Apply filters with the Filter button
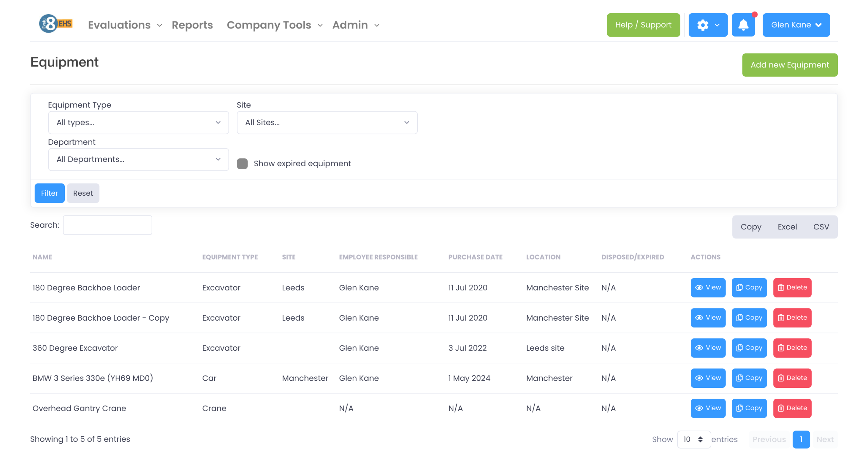 [x=50, y=193]
